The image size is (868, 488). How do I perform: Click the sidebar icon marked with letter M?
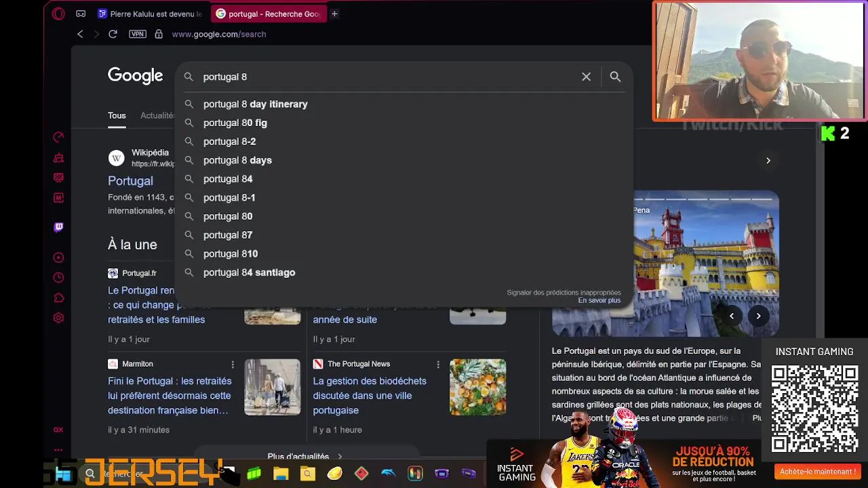(58, 198)
